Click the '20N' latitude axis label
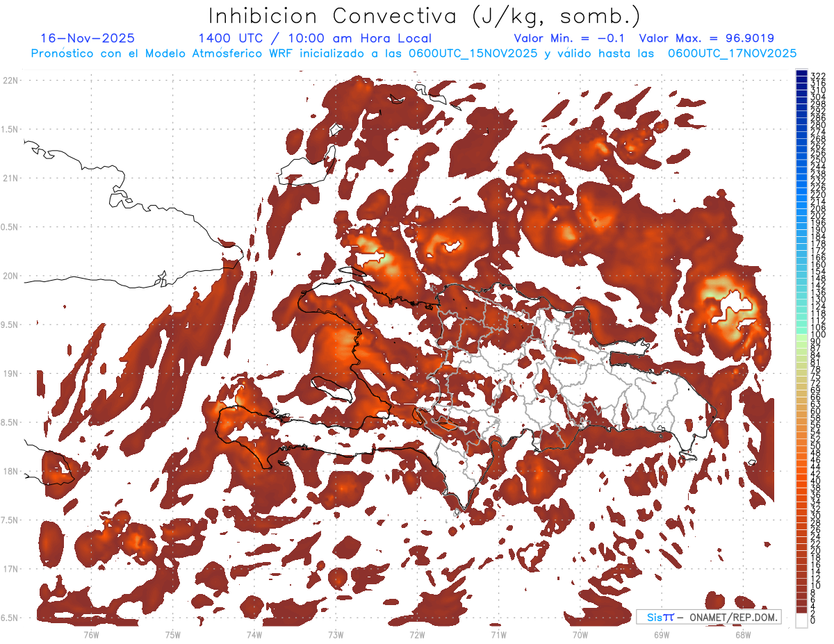Image resolution: width=834 pixels, height=644 pixels. coord(10,276)
